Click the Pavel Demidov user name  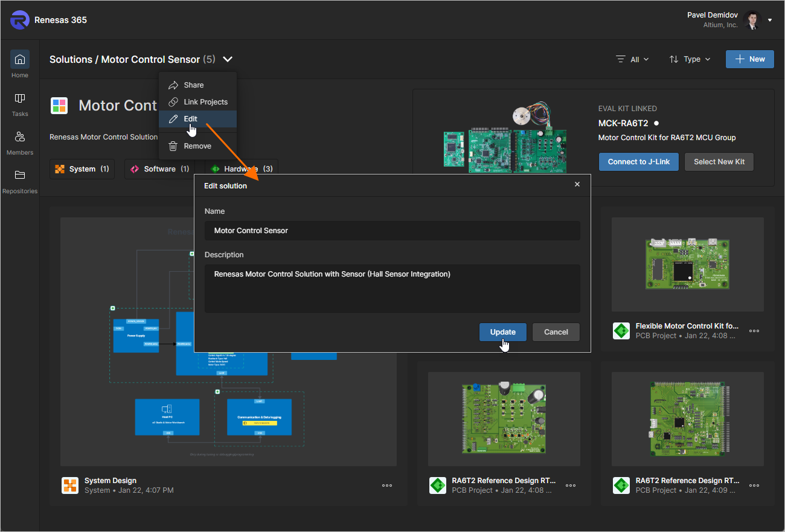coord(713,15)
